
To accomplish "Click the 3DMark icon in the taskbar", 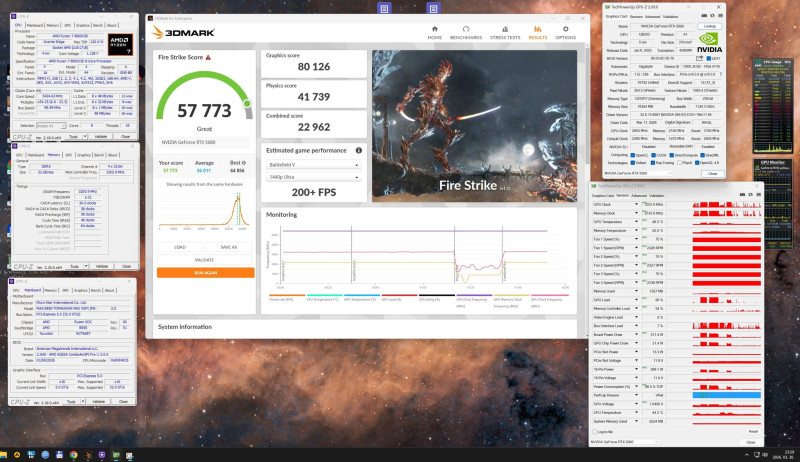I will [x=87, y=455].
